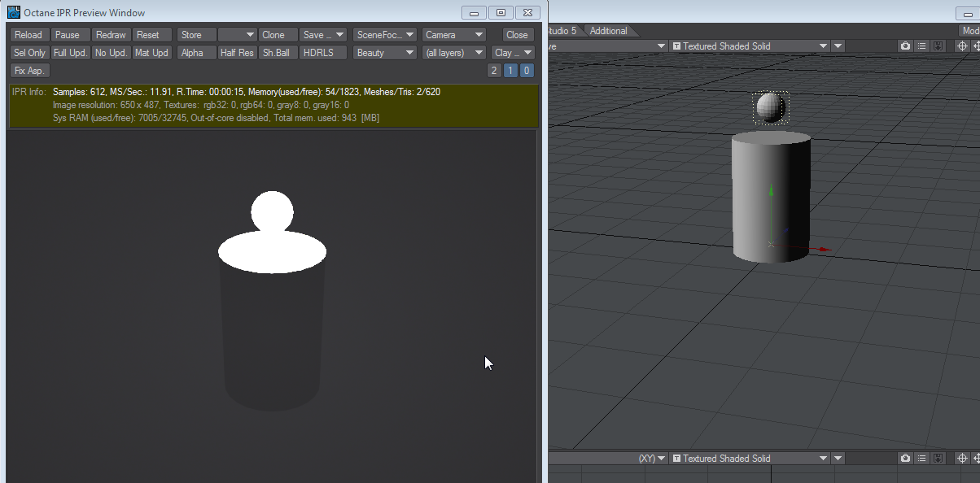The image size is (980, 483).
Task: Switch to the Additional tab
Action: (609, 31)
